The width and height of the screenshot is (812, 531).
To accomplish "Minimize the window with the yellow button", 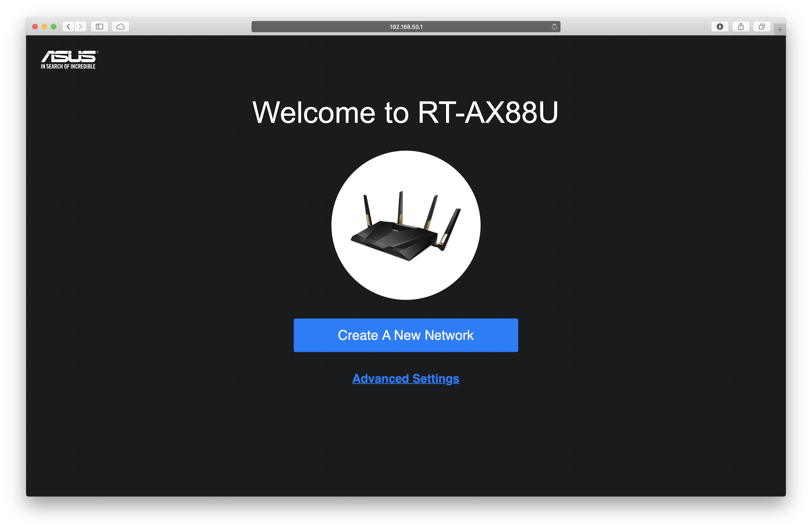I will point(44,27).
